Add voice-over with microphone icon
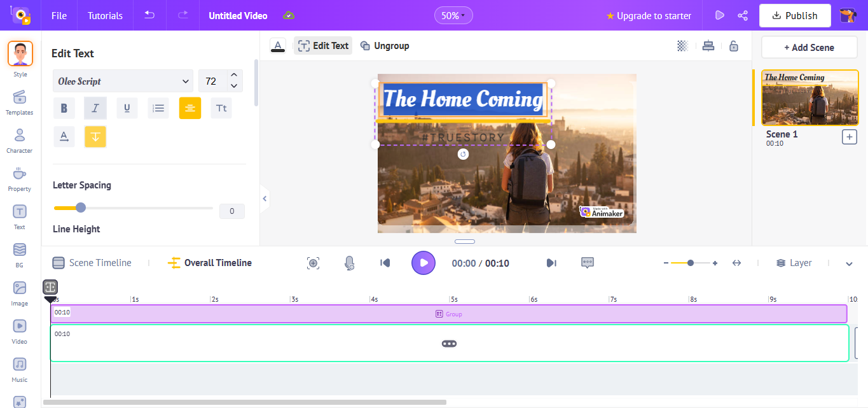The image size is (868, 408). coord(349,263)
